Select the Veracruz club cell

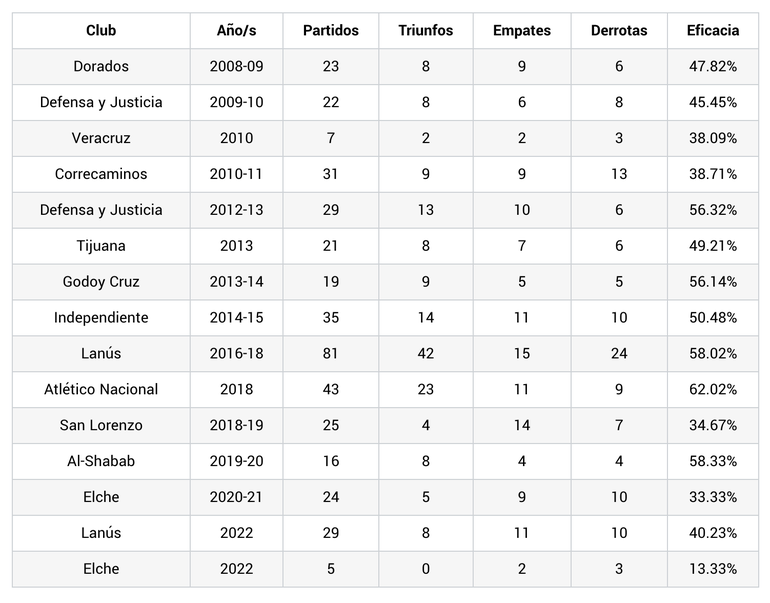[x=101, y=138]
